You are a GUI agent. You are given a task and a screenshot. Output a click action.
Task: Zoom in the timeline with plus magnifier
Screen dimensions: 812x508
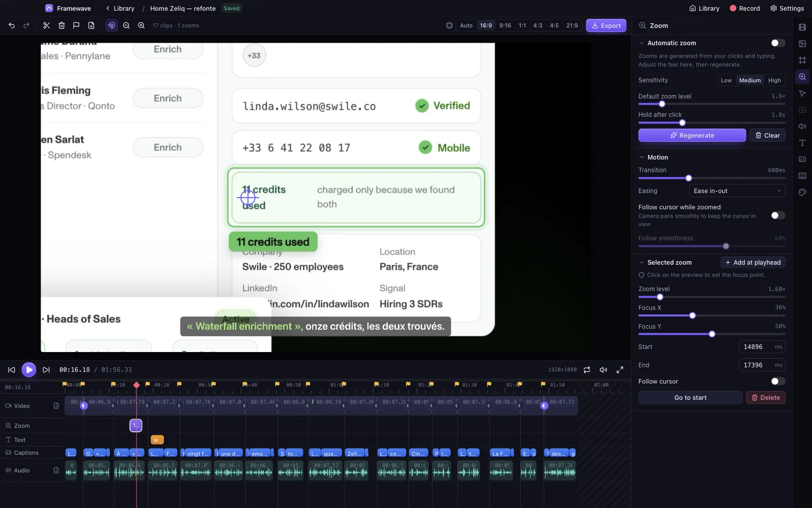point(142,25)
